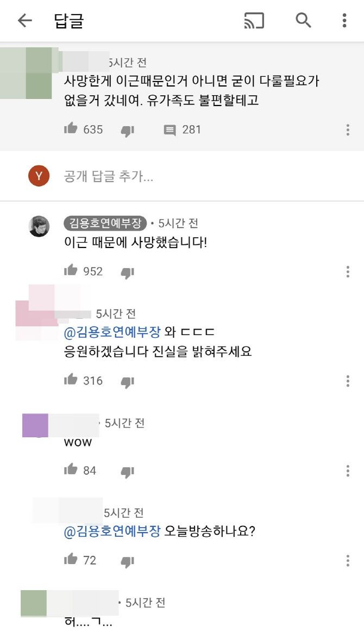The width and height of the screenshot is (364, 638).
Task: Tap the reply count icon showing 281
Action: tap(170, 130)
